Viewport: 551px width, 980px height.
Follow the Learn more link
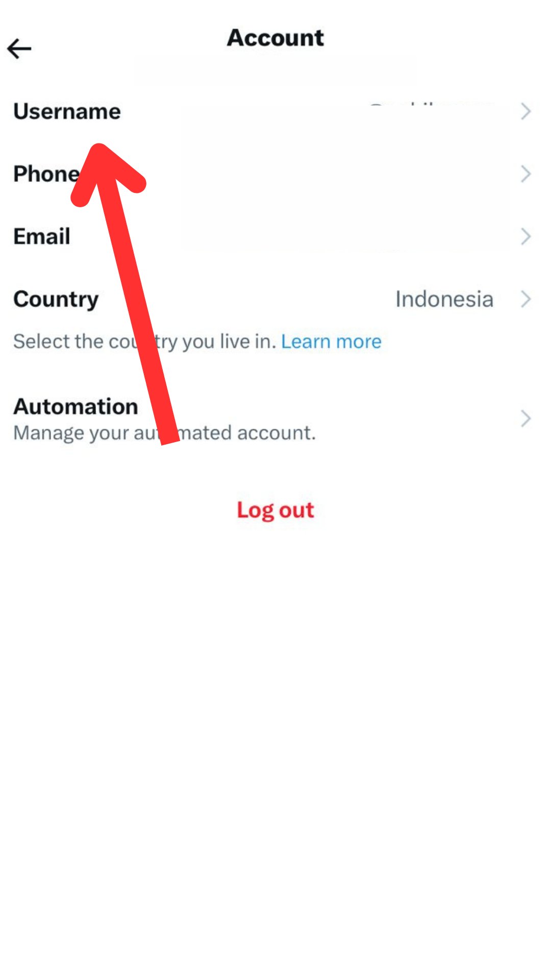[331, 341]
